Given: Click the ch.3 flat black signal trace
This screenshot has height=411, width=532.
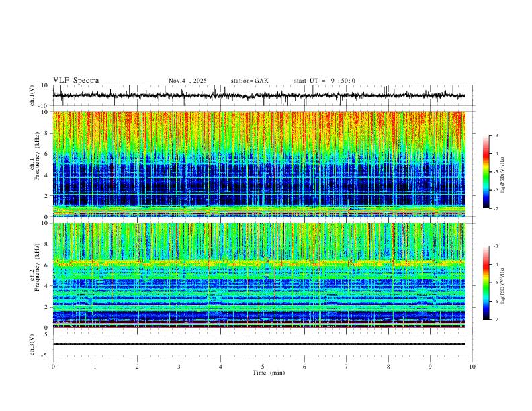Looking at the screenshot, I should pyautogui.click(x=259, y=344).
